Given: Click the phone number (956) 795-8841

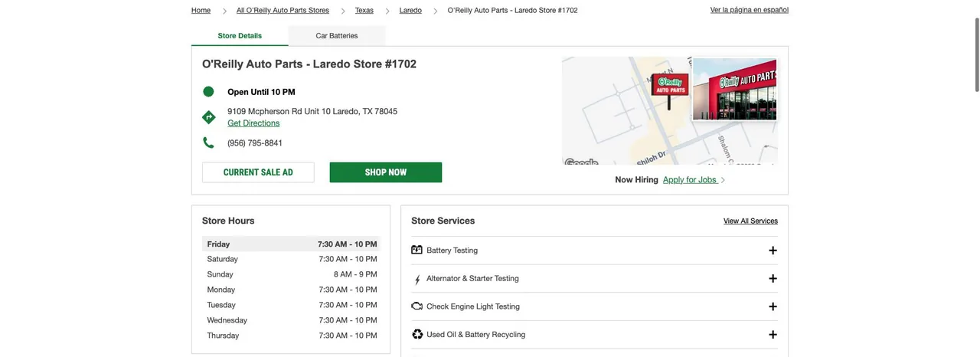Looking at the screenshot, I should click(x=255, y=143).
